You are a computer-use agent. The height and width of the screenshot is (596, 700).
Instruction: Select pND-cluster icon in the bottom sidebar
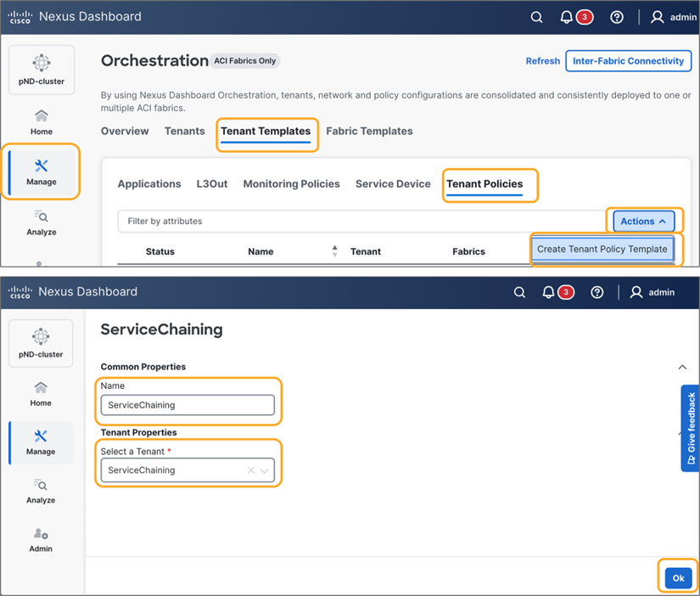tap(41, 343)
